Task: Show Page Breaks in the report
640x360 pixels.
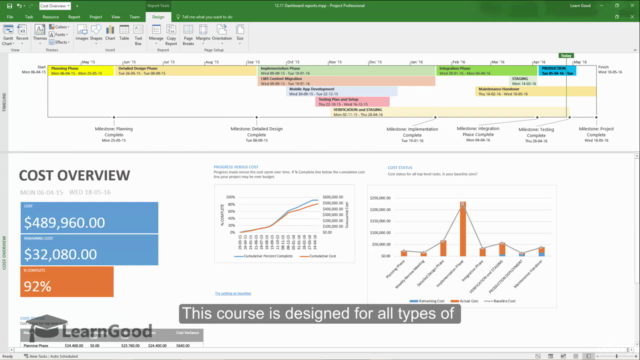Action: 188,35
